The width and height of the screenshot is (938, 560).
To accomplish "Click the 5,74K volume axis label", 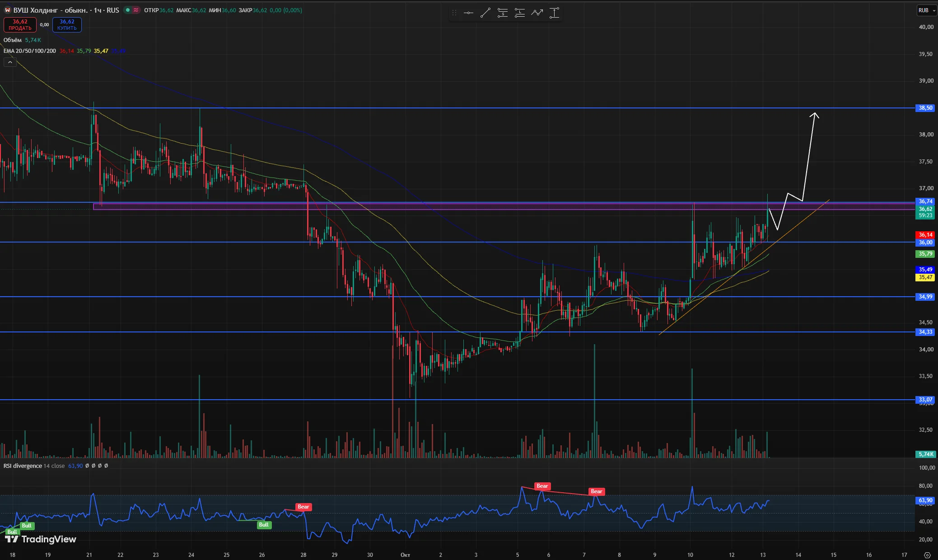I will pyautogui.click(x=925, y=454).
